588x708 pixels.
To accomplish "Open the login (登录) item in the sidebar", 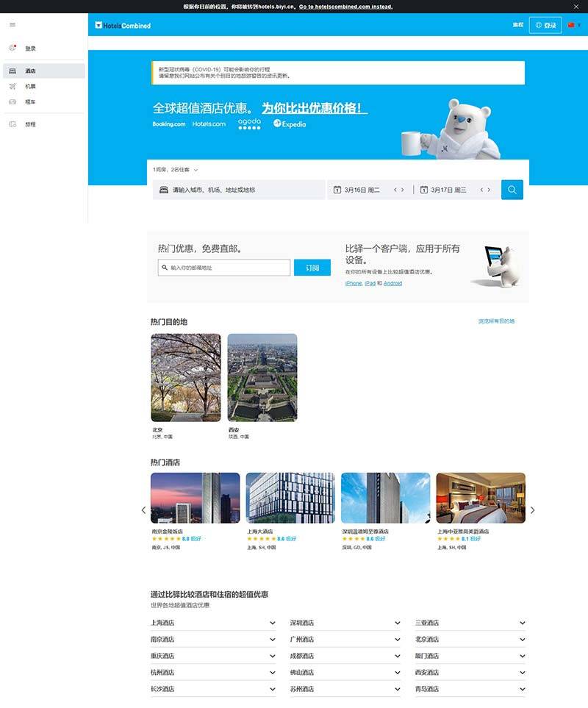I will [44, 49].
